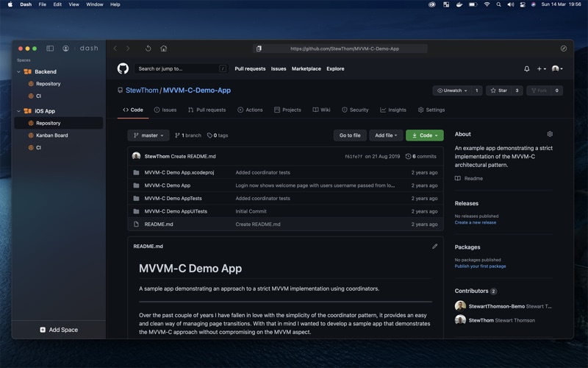
Task: Open the user avatar menu
Action: 557,68
